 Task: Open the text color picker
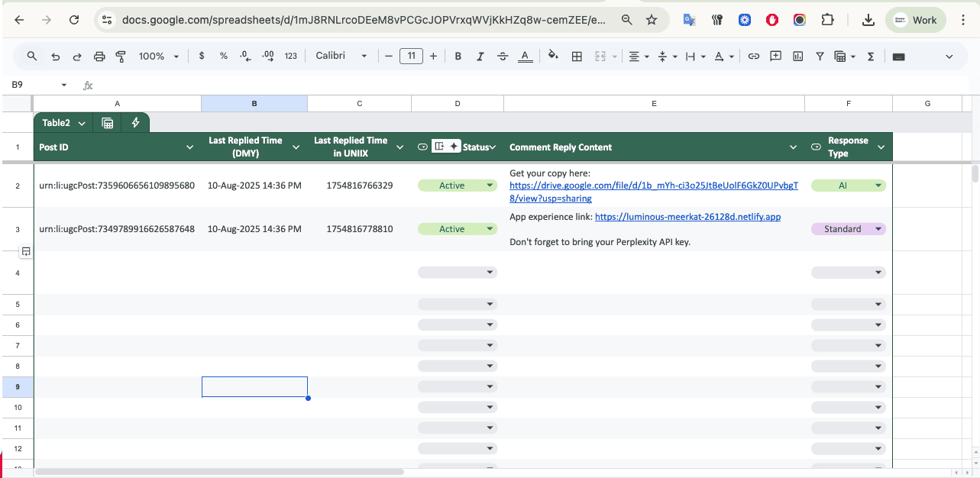(x=525, y=56)
